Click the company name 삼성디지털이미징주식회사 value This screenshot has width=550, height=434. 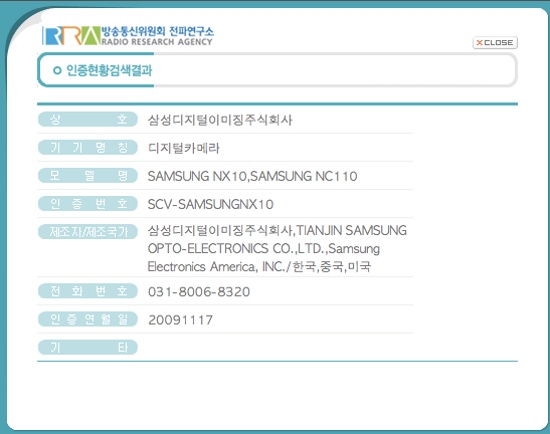click(x=220, y=120)
